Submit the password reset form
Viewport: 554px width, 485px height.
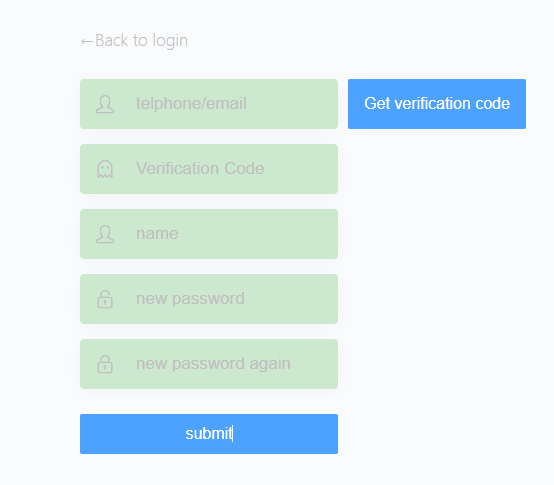tap(209, 434)
